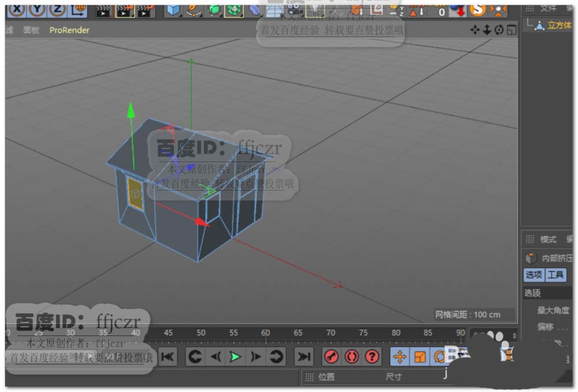Step to previous frame
The height and width of the screenshot is (392, 578).
215,357
